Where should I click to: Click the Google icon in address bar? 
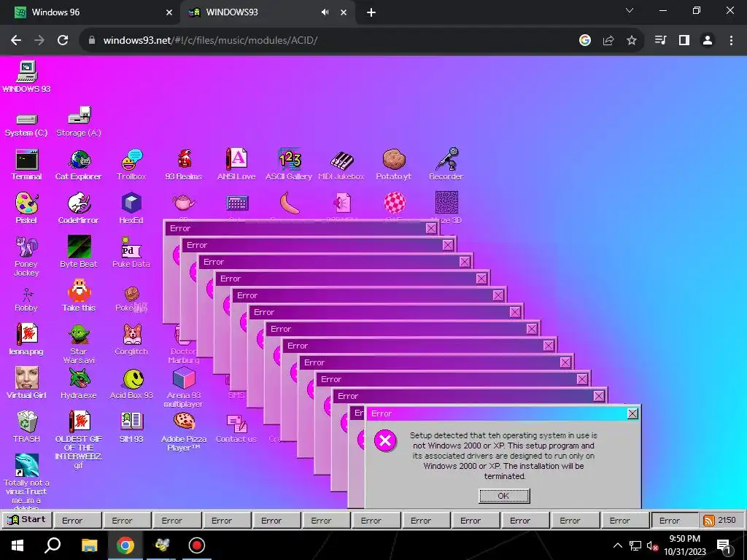(585, 41)
